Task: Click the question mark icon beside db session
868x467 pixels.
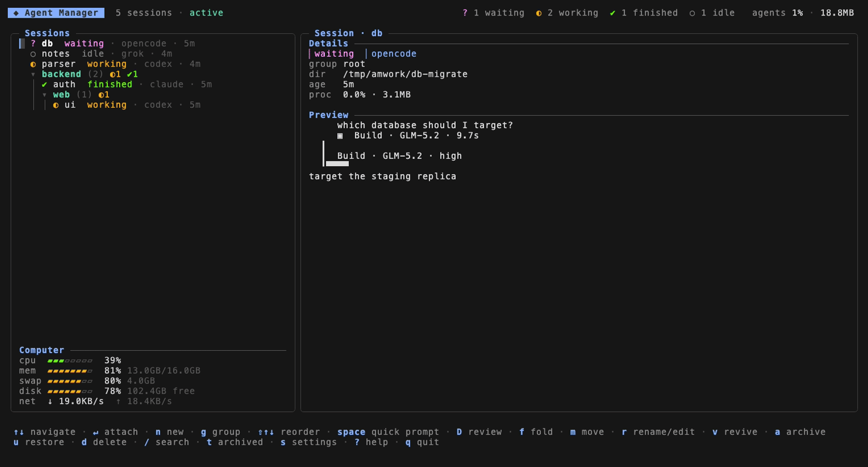Action: [x=33, y=43]
